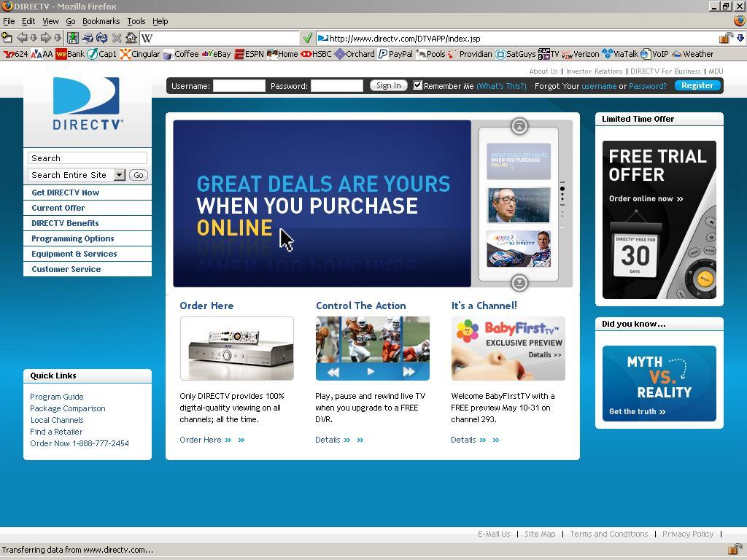
Task: Expand the Search Entire Site dropdown
Action: [120, 175]
